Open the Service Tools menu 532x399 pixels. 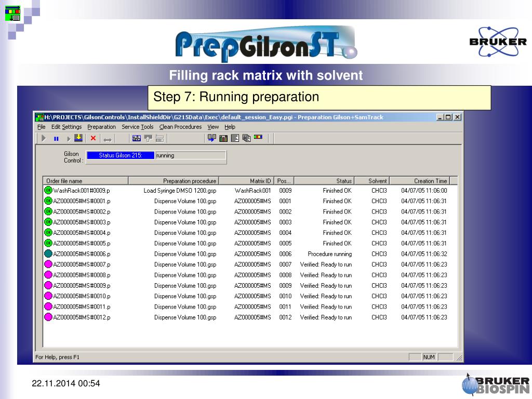[137, 127]
